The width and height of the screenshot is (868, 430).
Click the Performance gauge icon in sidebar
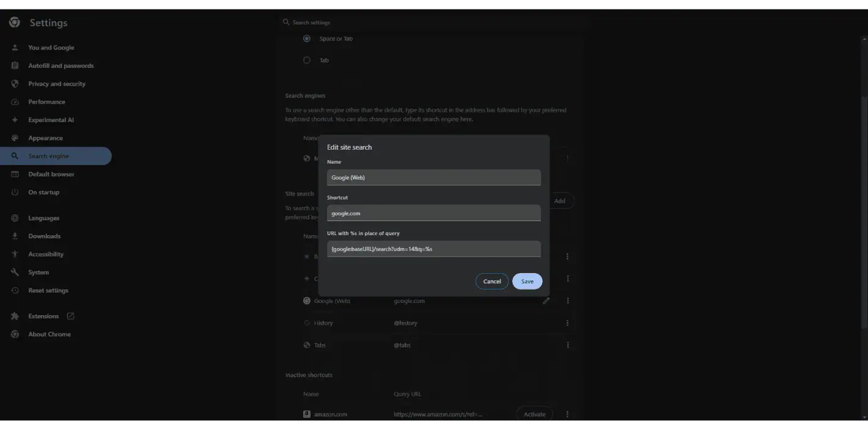coord(15,102)
